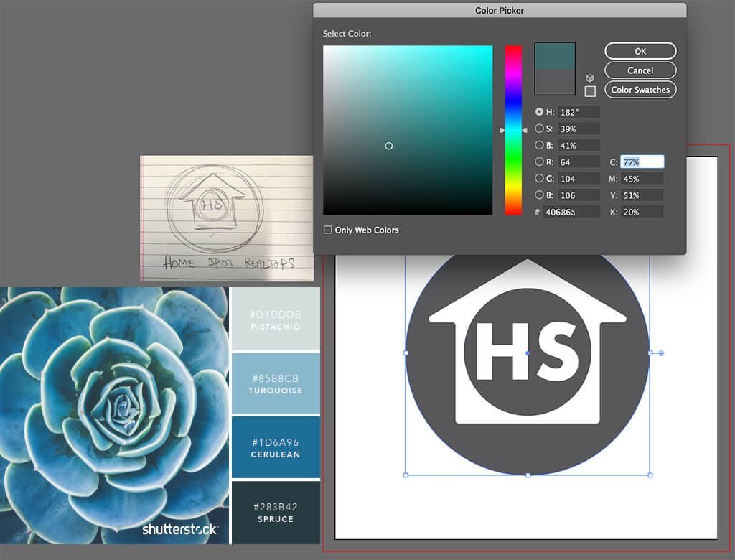Click the hex value field 40686a
735x560 pixels.
tap(571, 212)
